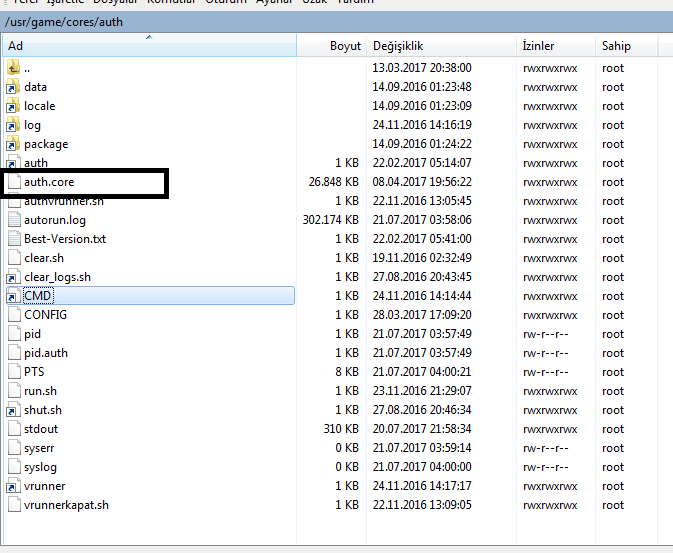Click the Best-Version.txt file icon

tap(14, 238)
